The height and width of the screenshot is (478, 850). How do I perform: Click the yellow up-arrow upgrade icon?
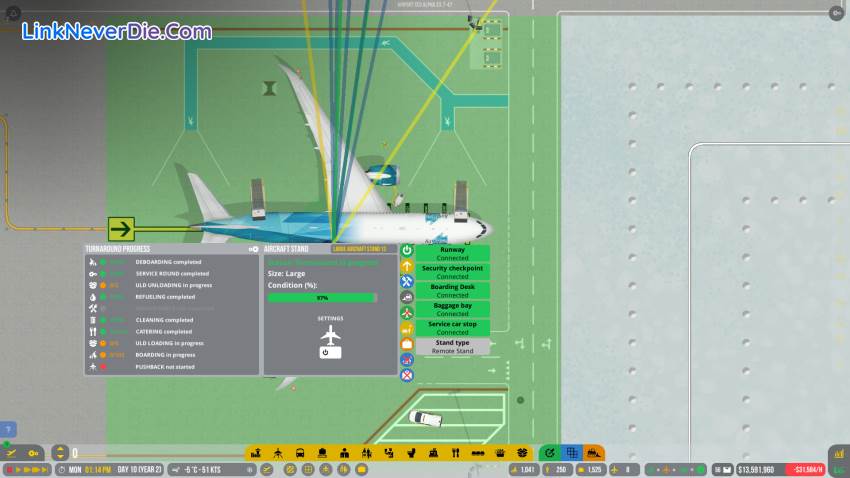pyautogui.click(x=407, y=266)
